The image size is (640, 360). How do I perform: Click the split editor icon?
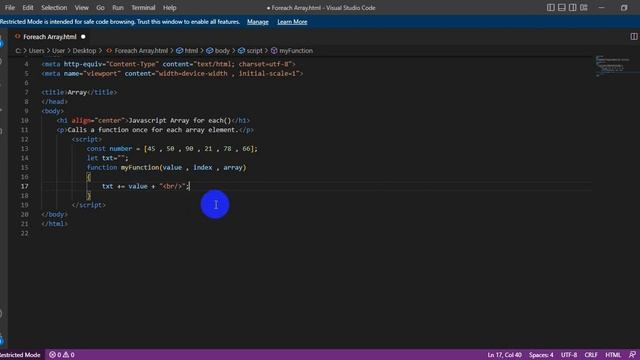tap(634, 37)
